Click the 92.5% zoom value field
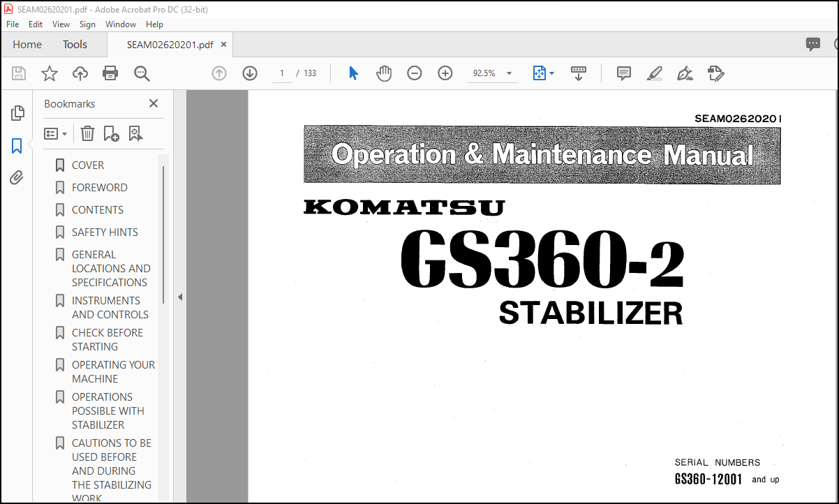This screenshot has width=839, height=504. pos(484,73)
